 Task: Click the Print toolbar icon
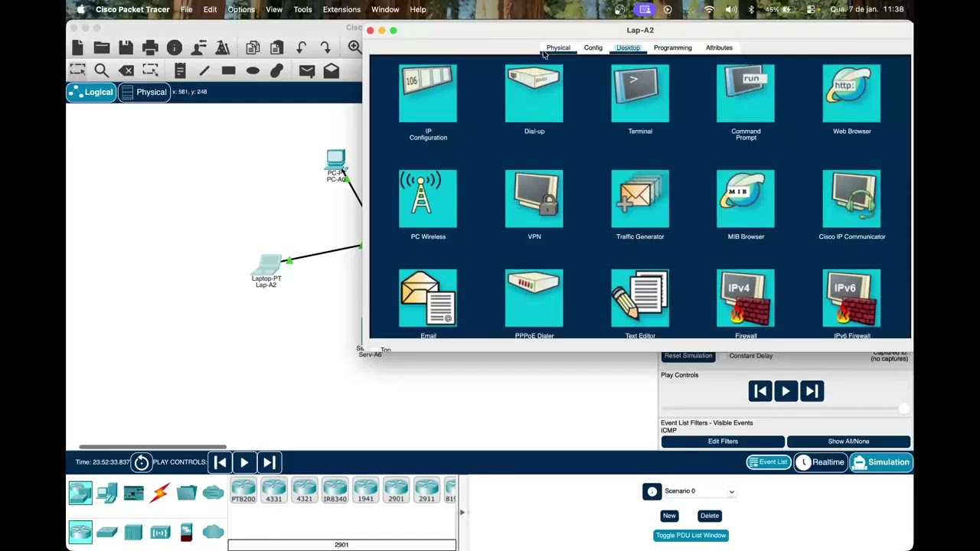point(150,47)
